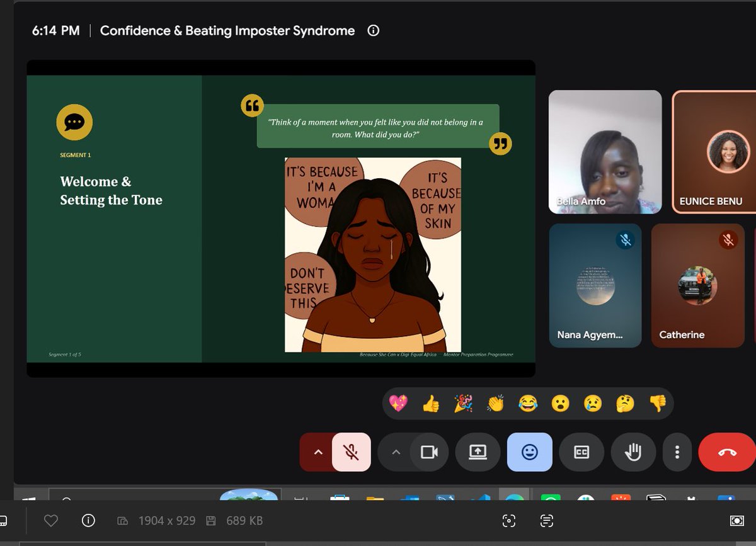Send the clapping hands reaction
Image resolution: width=756 pixels, height=546 pixels.
point(496,403)
